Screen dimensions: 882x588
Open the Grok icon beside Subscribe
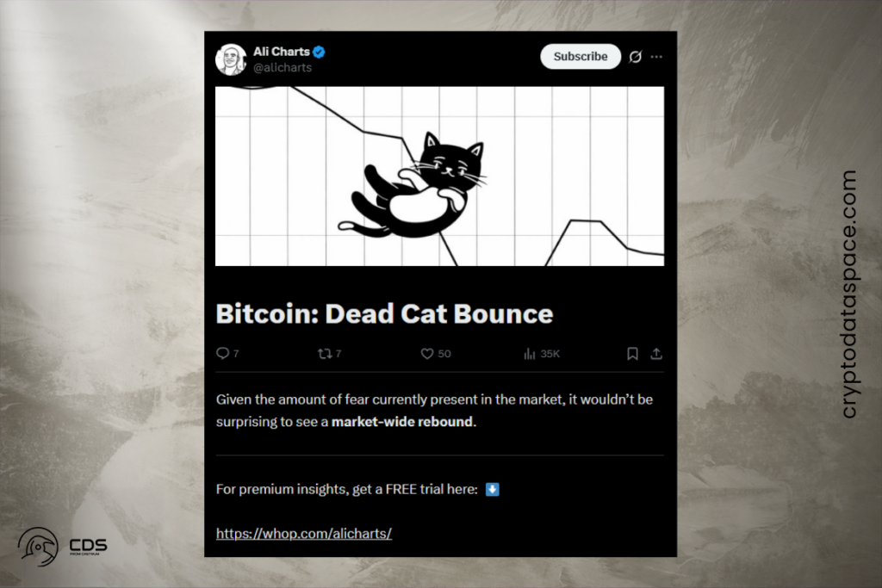coord(636,57)
